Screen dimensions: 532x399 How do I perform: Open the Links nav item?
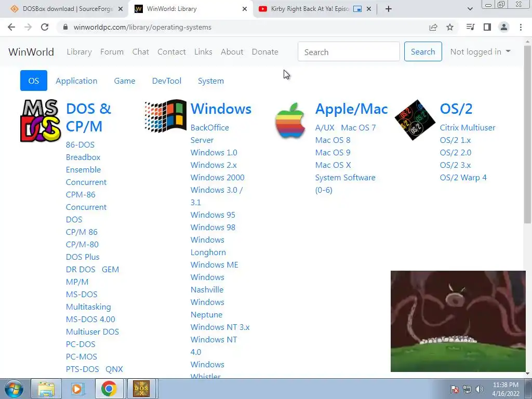coord(203,52)
